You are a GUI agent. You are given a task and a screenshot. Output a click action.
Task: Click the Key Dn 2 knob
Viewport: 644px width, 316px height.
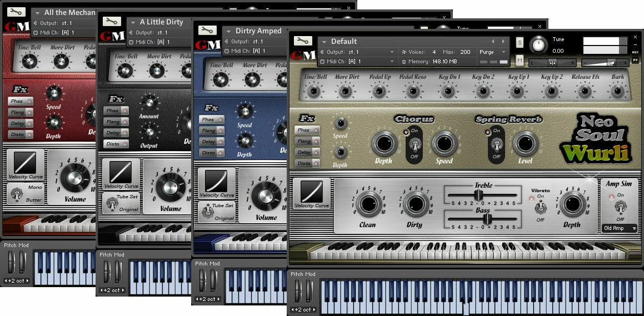(483, 91)
